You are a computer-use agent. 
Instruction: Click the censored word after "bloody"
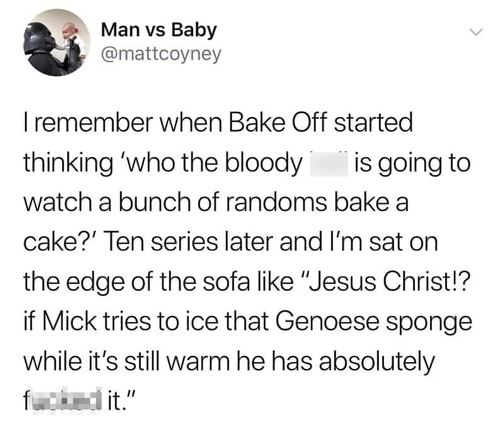pos(327,165)
